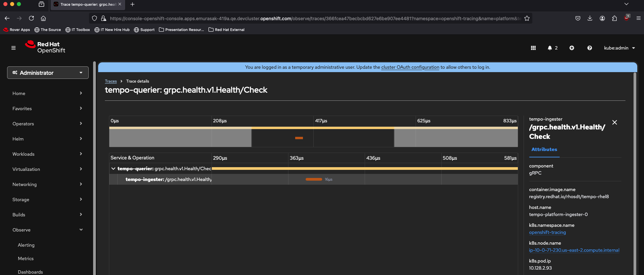Viewport: 644px width, 275px height.
Task: Open the help question-mark menu
Action: [590, 48]
